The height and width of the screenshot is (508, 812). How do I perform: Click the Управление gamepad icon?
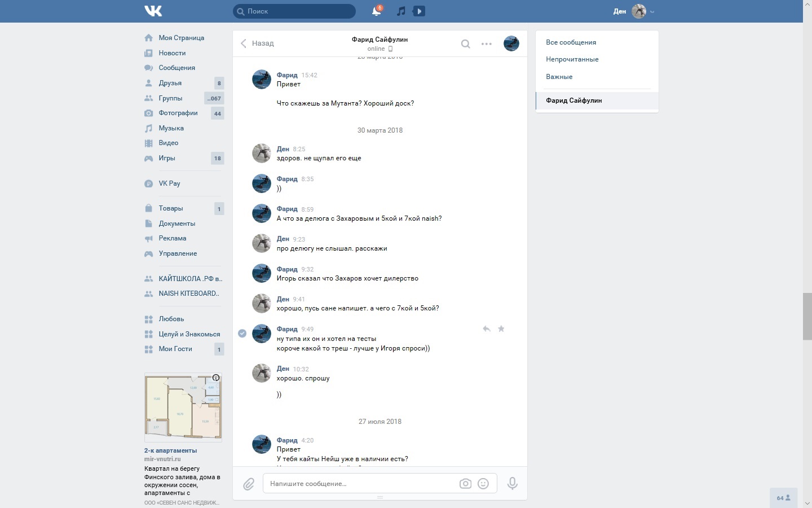pos(148,253)
